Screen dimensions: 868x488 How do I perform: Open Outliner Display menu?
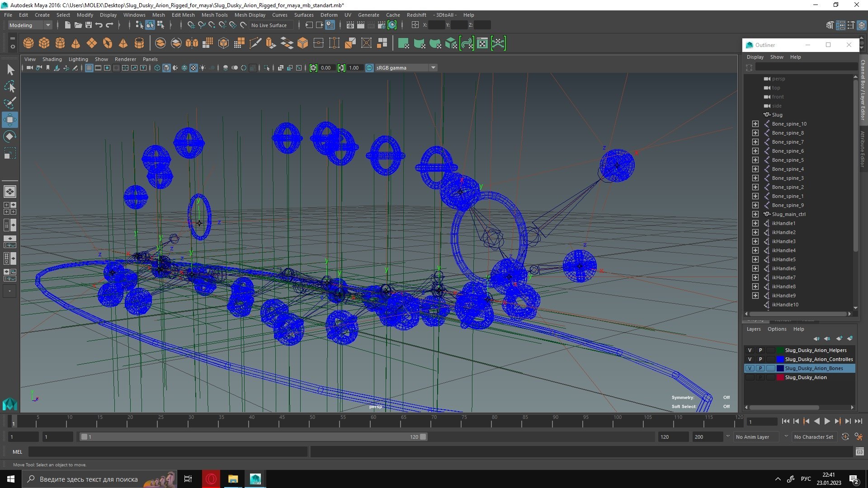pyautogui.click(x=755, y=57)
